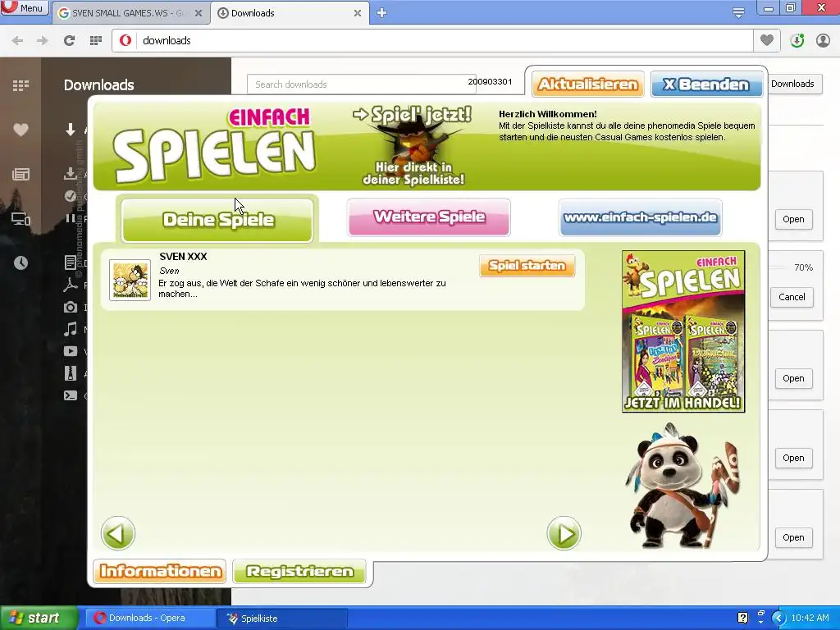Select the camera Images filter icon in Downloads
This screenshot has height=630, width=840.
tap(71, 307)
